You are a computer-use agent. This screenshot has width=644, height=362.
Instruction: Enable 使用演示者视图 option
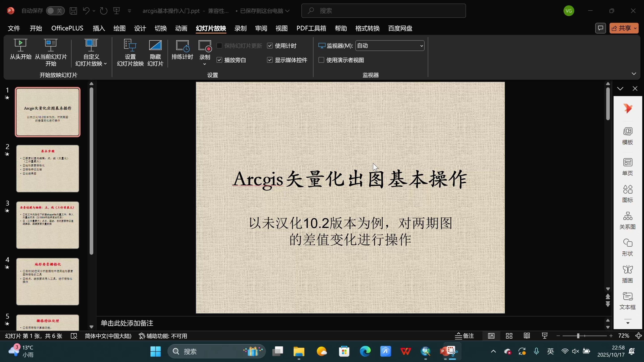click(321, 60)
